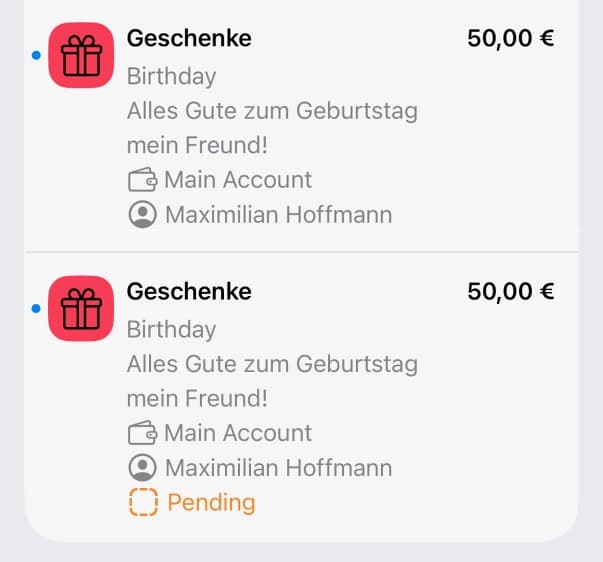Screen dimensions: 603x562
Task: Tap the person icon in the top transaction
Action: coord(143,214)
